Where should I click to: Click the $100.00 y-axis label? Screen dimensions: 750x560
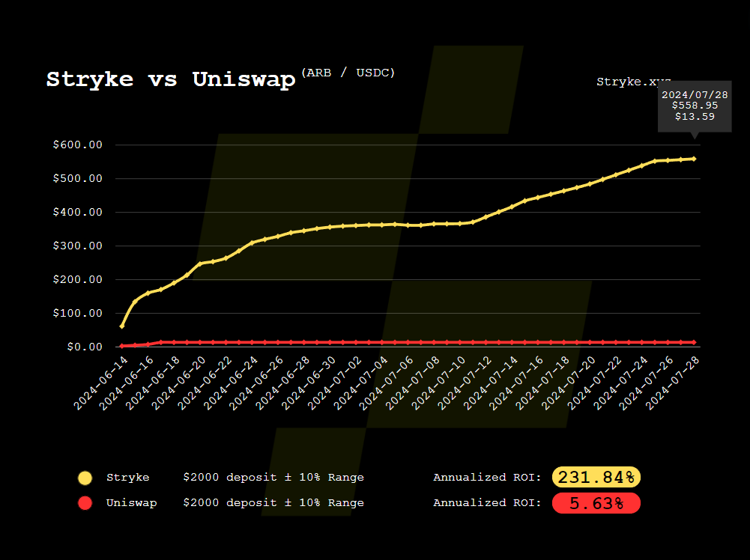pyautogui.click(x=77, y=314)
